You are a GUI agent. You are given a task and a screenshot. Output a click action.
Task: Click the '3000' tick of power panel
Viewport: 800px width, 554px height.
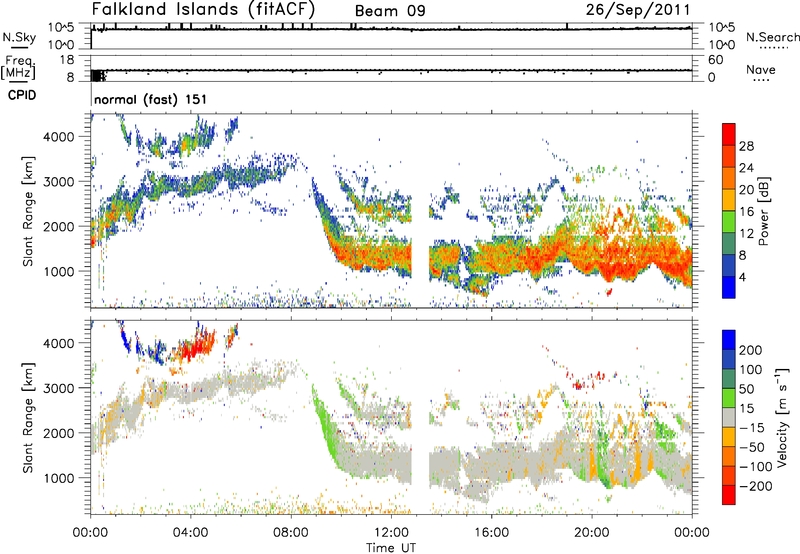pyautogui.click(x=58, y=182)
